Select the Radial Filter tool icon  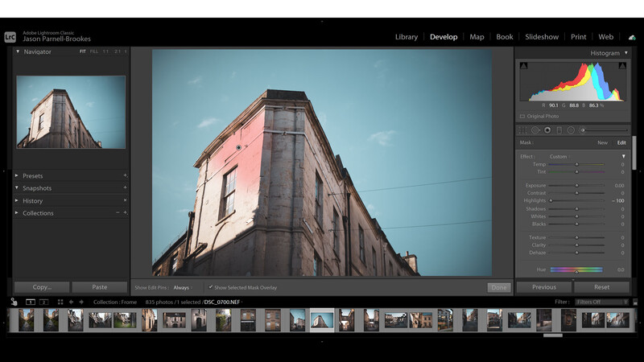pos(571,130)
